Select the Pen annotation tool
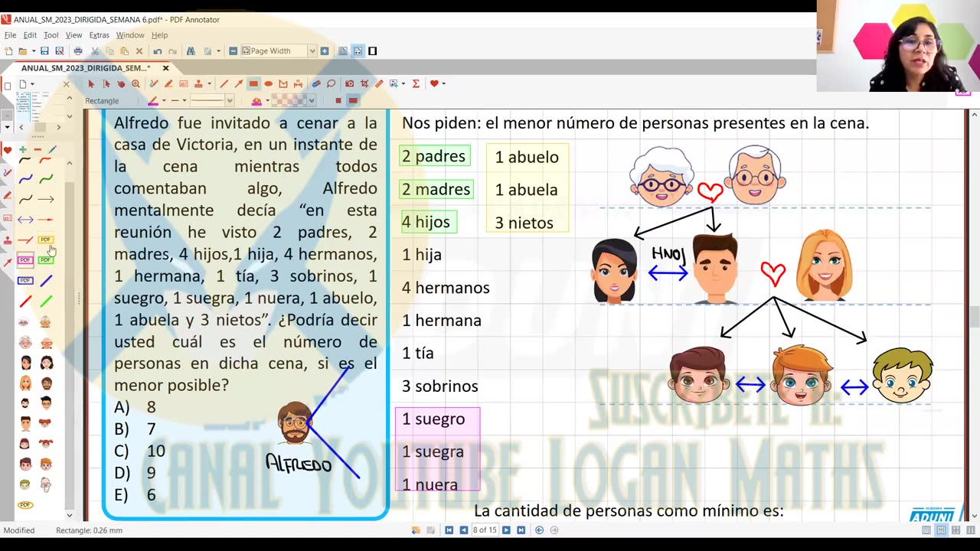980x551 pixels. pos(154,83)
